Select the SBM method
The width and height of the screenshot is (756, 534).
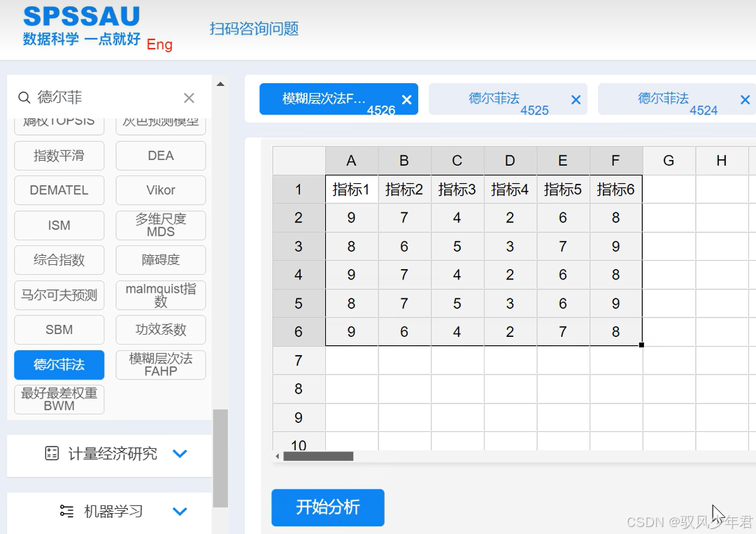(59, 330)
